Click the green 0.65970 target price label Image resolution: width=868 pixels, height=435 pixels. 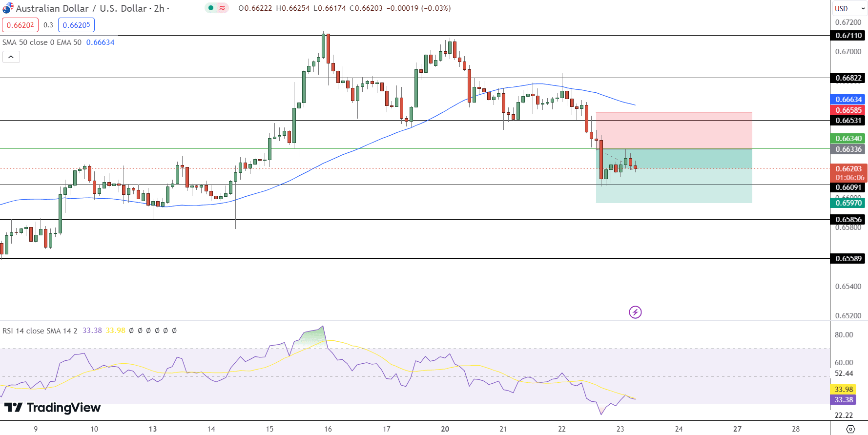[x=848, y=203]
